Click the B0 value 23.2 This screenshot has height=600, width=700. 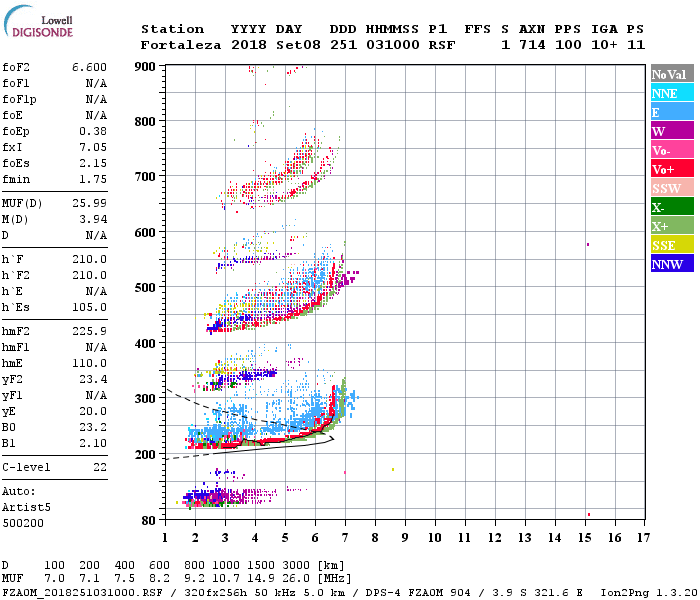point(93,427)
